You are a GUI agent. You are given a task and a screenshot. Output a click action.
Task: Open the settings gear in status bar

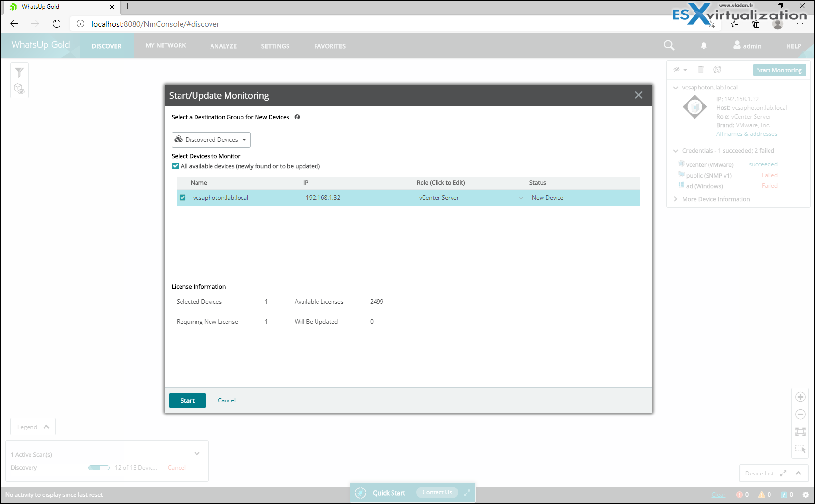coord(806,495)
